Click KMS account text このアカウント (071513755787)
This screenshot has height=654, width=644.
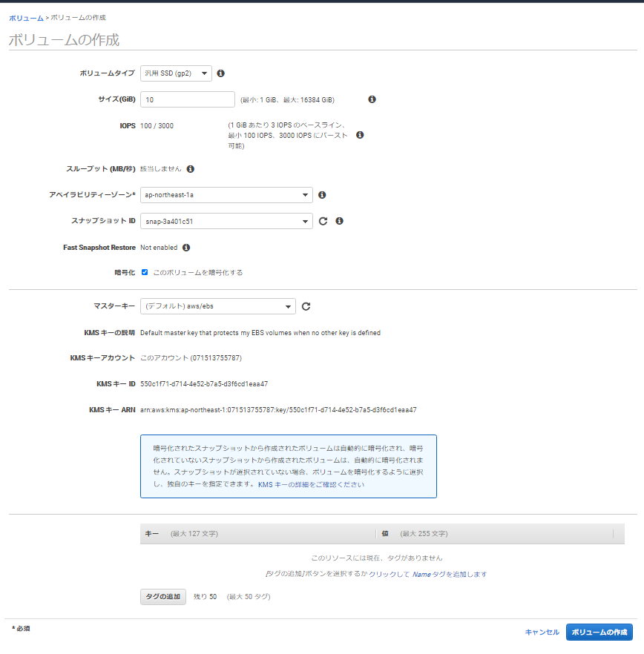(191, 358)
